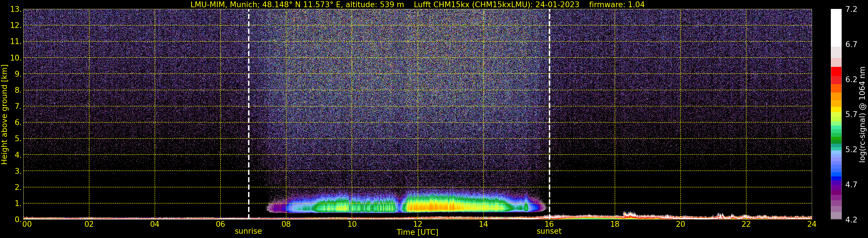Click the dashed sunrise marker line

(x=249, y=114)
